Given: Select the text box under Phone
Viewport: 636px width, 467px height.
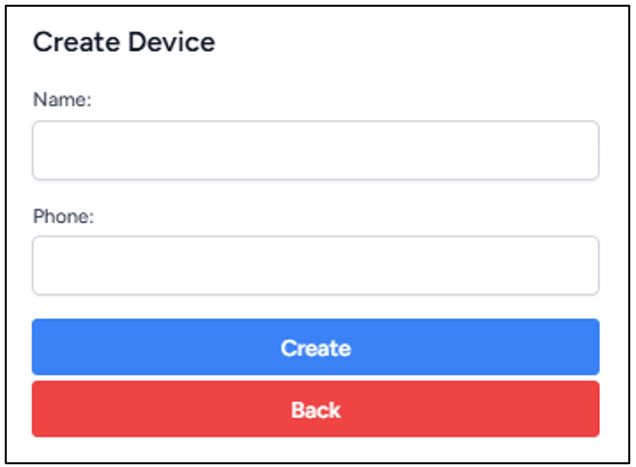Looking at the screenshot, I should pos(316,265).
